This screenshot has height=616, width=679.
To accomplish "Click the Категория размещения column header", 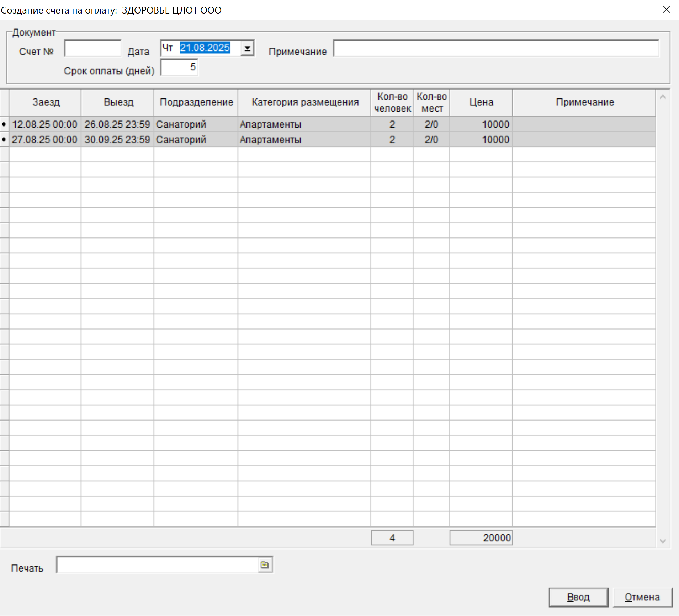I will [x=304, y=102].
